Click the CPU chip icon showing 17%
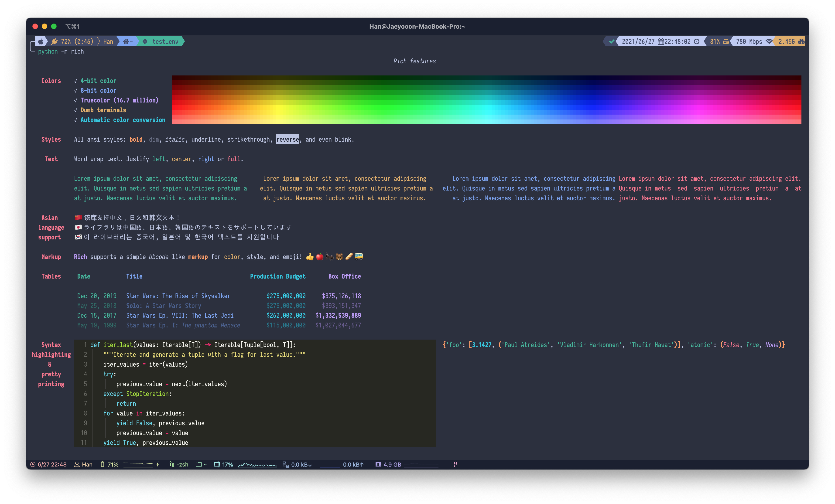Screen dimensions: 835x504 [x=217, y=464]
